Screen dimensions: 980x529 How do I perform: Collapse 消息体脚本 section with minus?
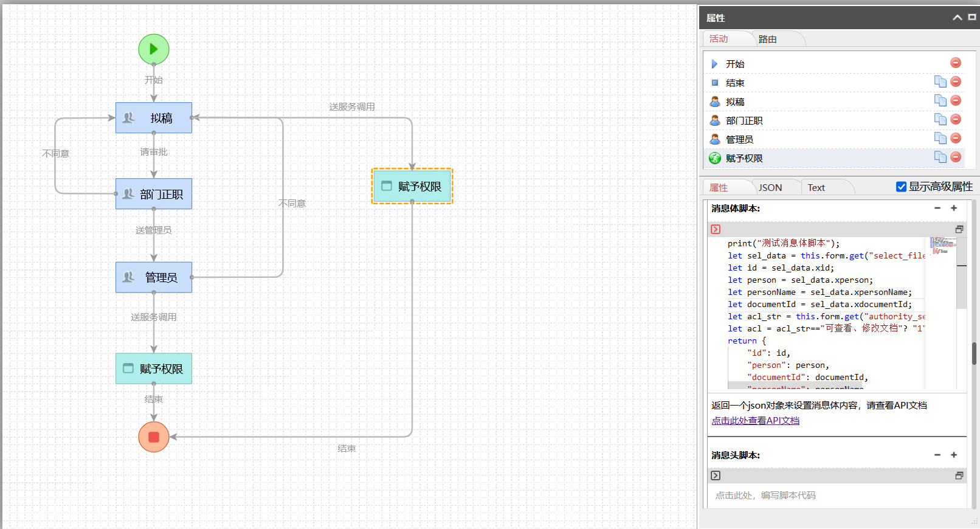(937, 208)
